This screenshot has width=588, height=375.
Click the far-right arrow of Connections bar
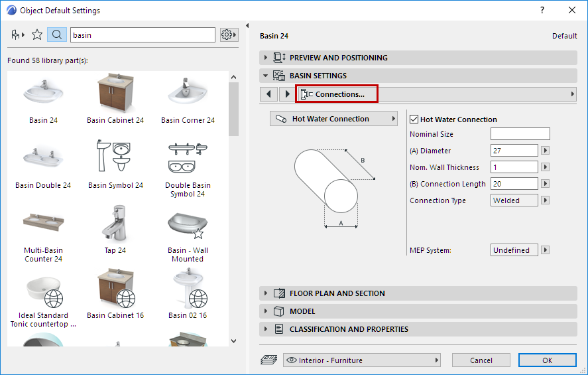573,94
